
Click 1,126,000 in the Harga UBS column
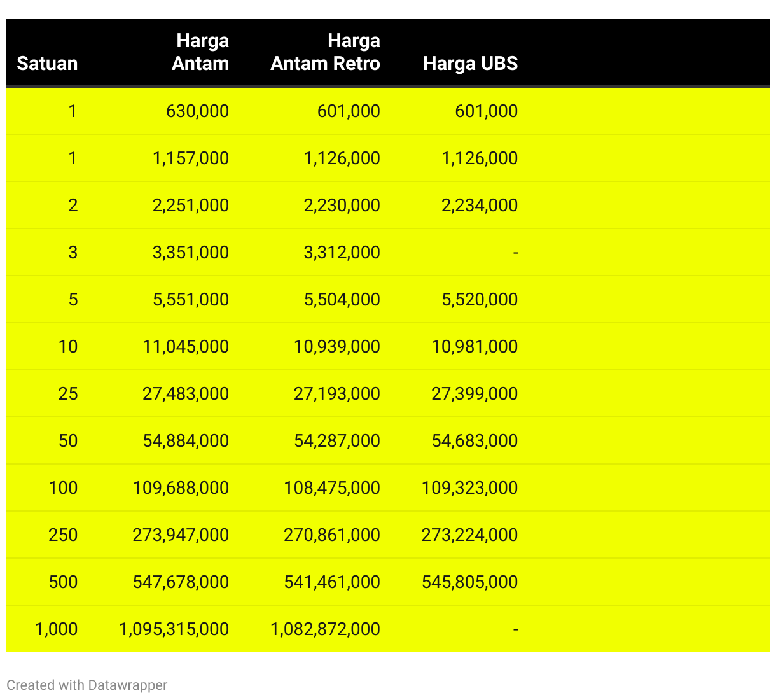pyautogui.click(x=480, y=158)
